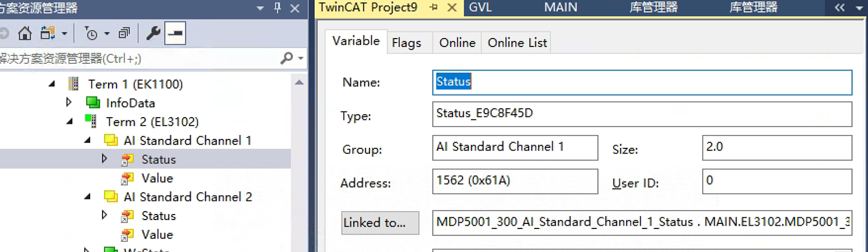
Task: Click Value variable icon under Channel 1
Action: click(128, 178)
